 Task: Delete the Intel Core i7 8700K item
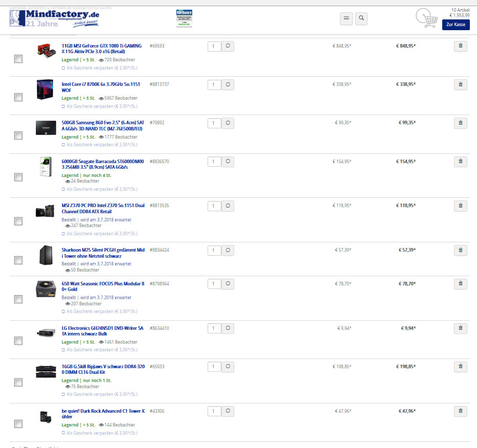(x=461, y=84)
